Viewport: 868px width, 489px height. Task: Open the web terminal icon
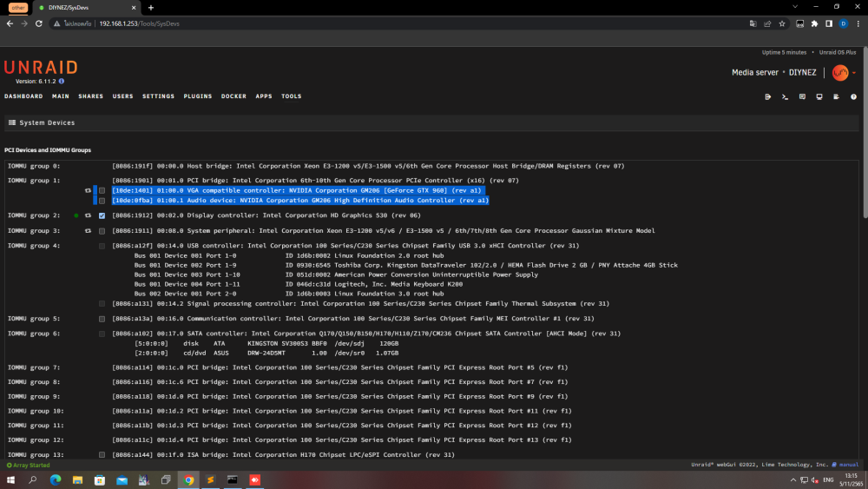[x=785, y=96]
